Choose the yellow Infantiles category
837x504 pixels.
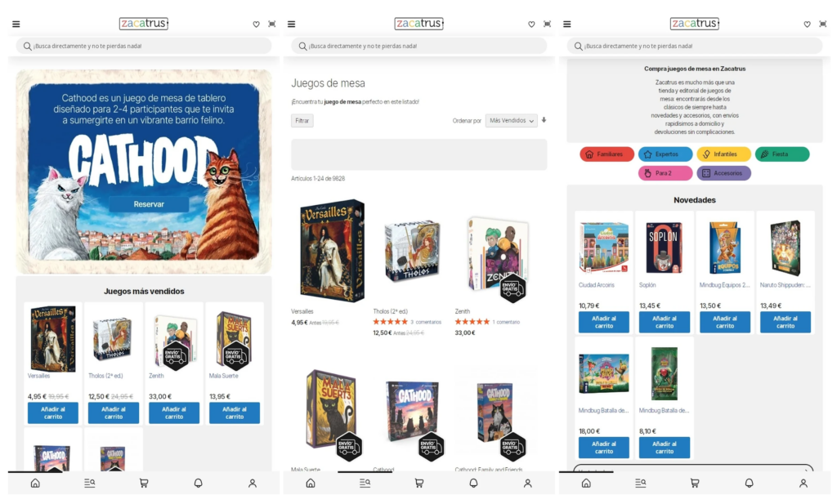[x=723, y=154]
